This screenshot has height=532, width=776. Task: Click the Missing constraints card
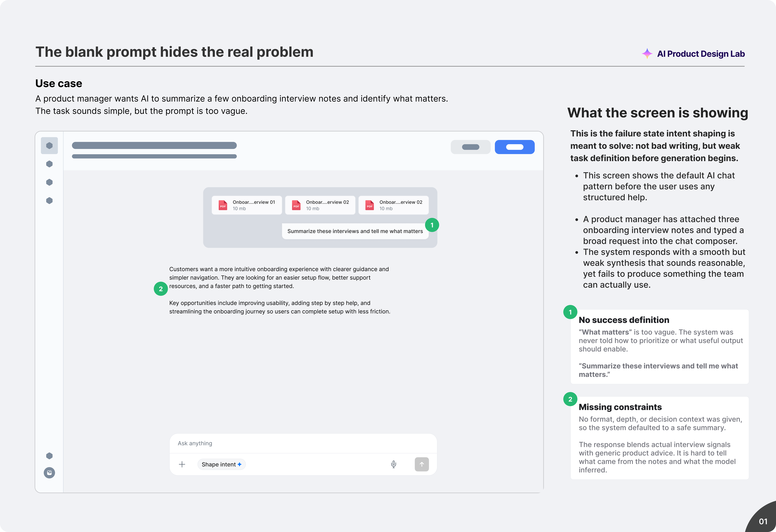coord(659,438)
